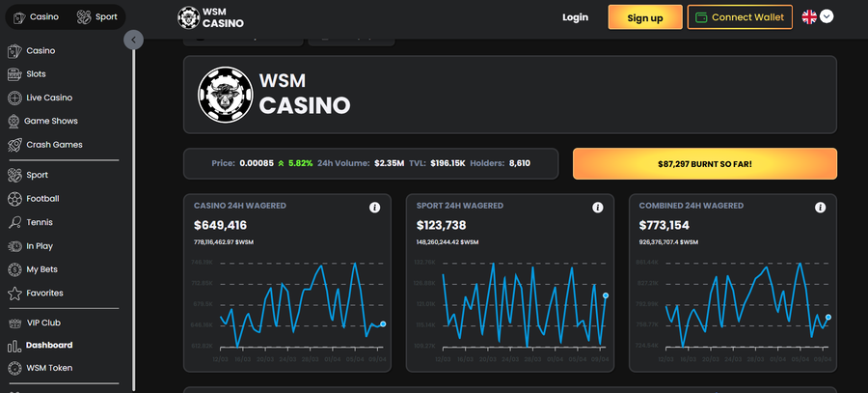868x393 pixels.
Task: Click the Crash Games rocket icon
Action: click(x=14, y=145)
